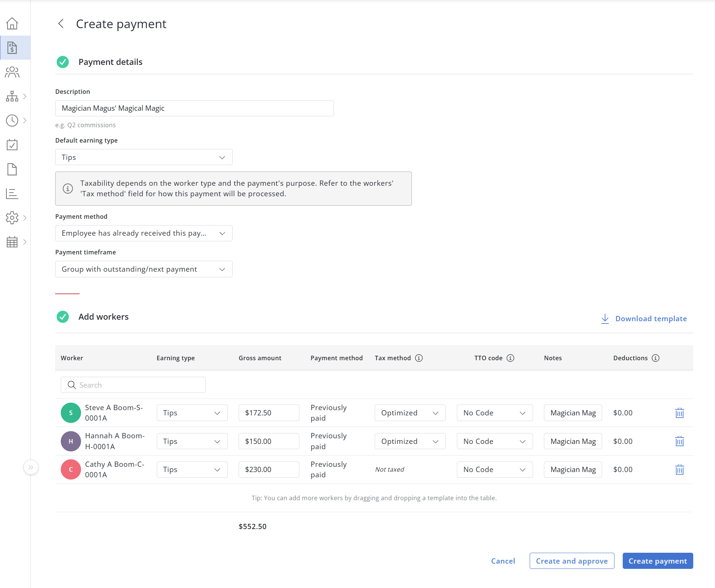This screenshot has height=588, width=715.
Task: Click the Create and approve button
Action: tap(572, 561)
